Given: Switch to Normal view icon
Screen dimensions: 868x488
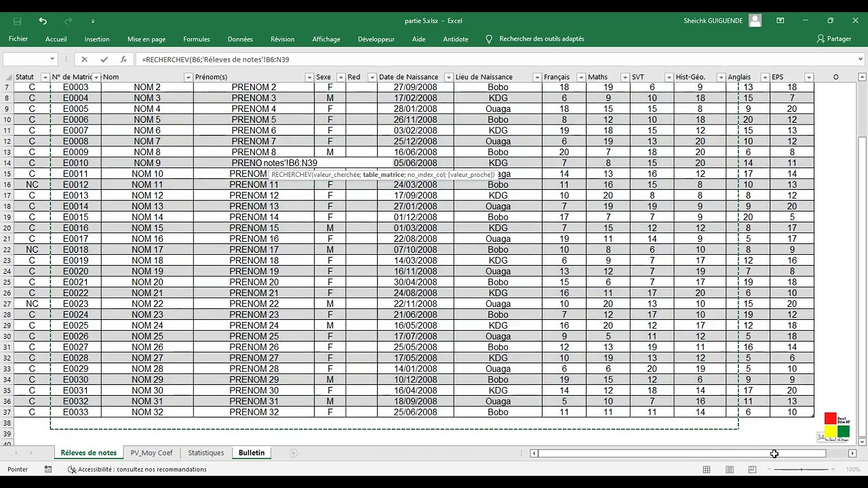Looking at the screenshot, I should pos(707,469).
